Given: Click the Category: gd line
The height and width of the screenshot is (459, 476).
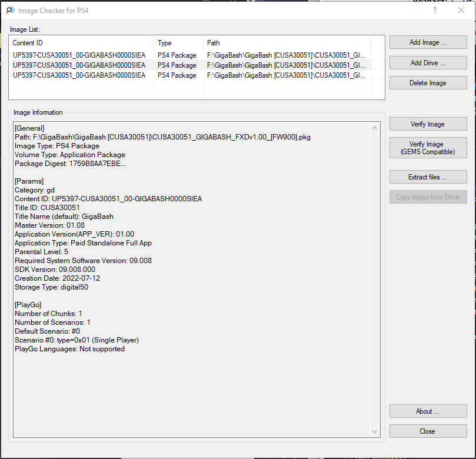Looking at the screenshot, I should point(35,190).
